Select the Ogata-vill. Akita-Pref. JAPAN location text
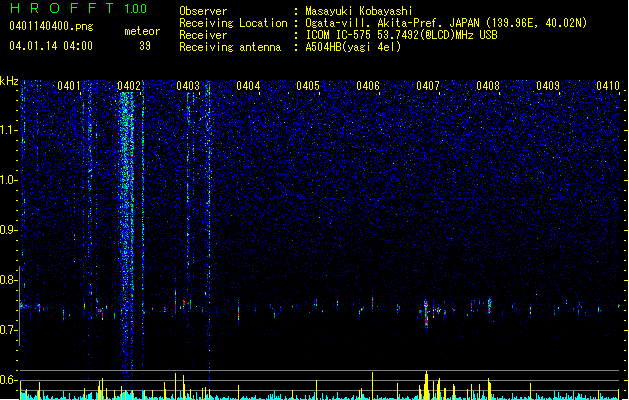The width and height of the screenshot is (629, 400). (446, 23)
